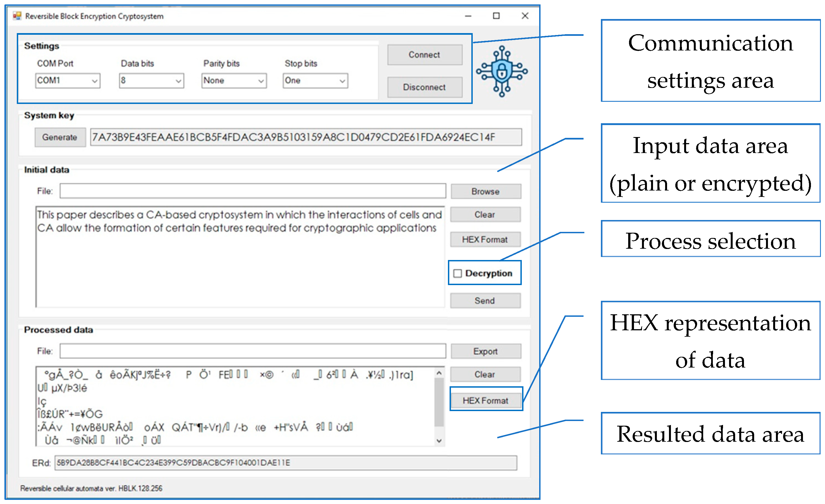This screenshot has height=504, width=825.
Task: Click the app icon in title bar
Action: 17,16
